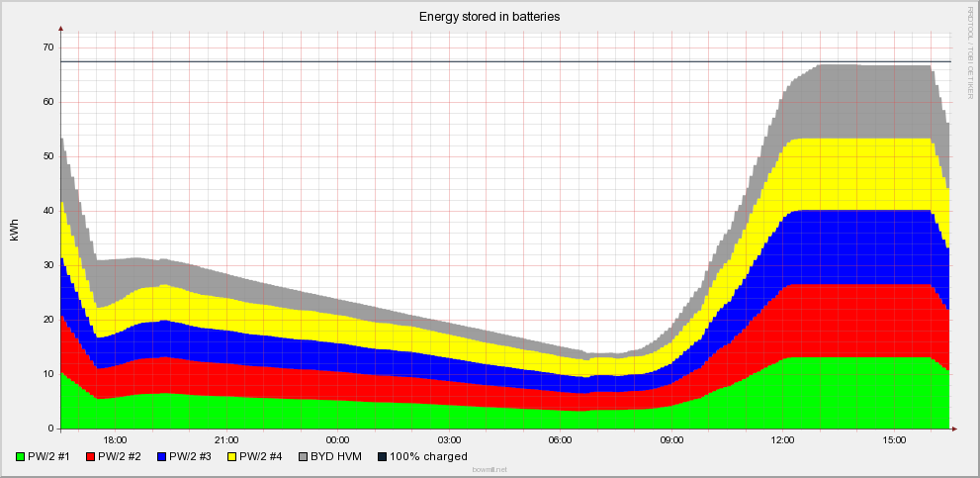Click the gray BYD HVM legend swatch
The image size is (980, 478).
pos(303,457)
